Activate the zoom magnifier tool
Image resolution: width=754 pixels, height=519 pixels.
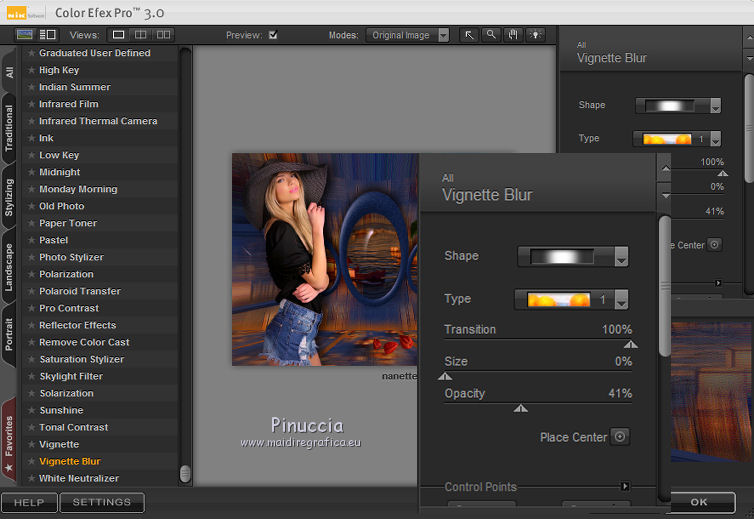[491, 35]
